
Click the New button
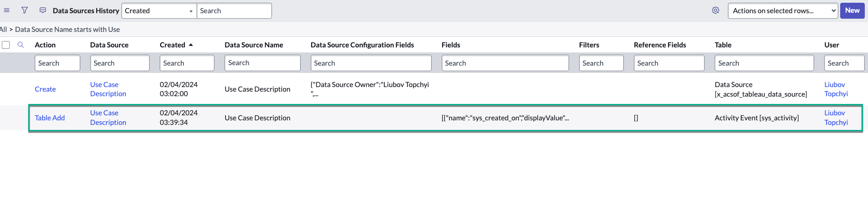click(x=852, y=10)
